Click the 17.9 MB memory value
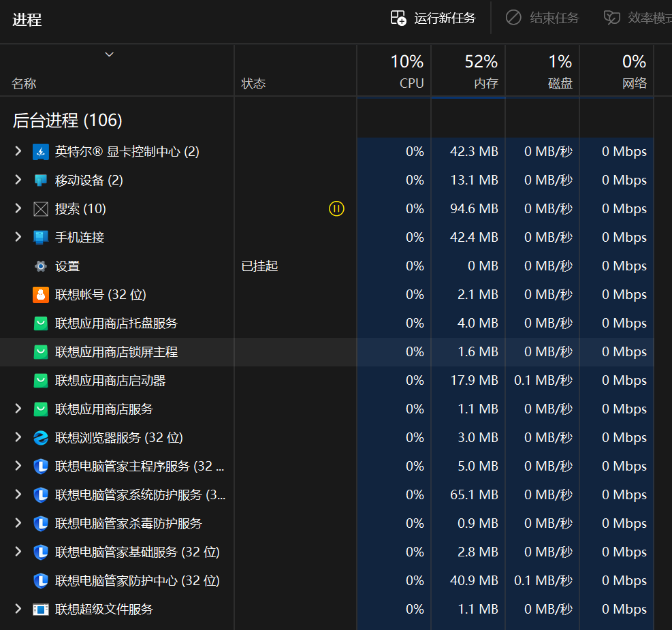The width and height of the screenshot is (672, 630). 474,380
